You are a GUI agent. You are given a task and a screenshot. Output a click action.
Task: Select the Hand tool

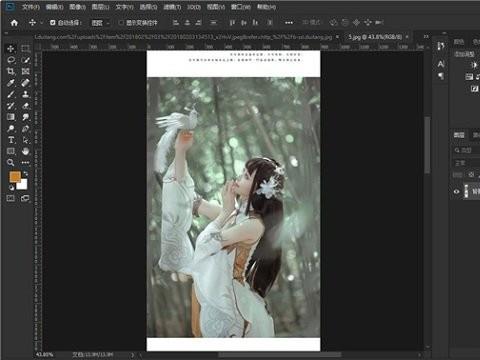[x=25, y=151]
